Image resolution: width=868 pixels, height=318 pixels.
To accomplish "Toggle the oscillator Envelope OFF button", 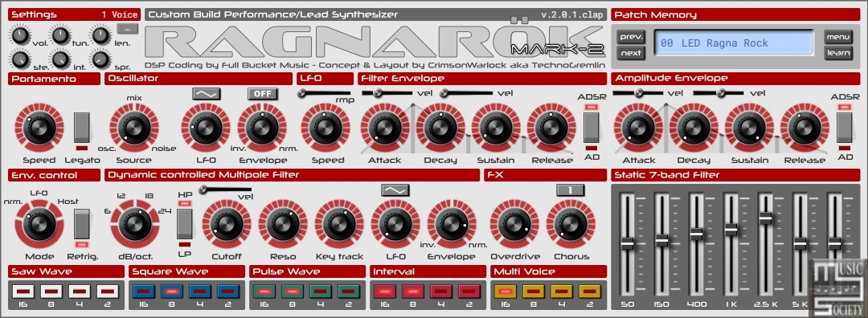I will click(x=262, y=93).
